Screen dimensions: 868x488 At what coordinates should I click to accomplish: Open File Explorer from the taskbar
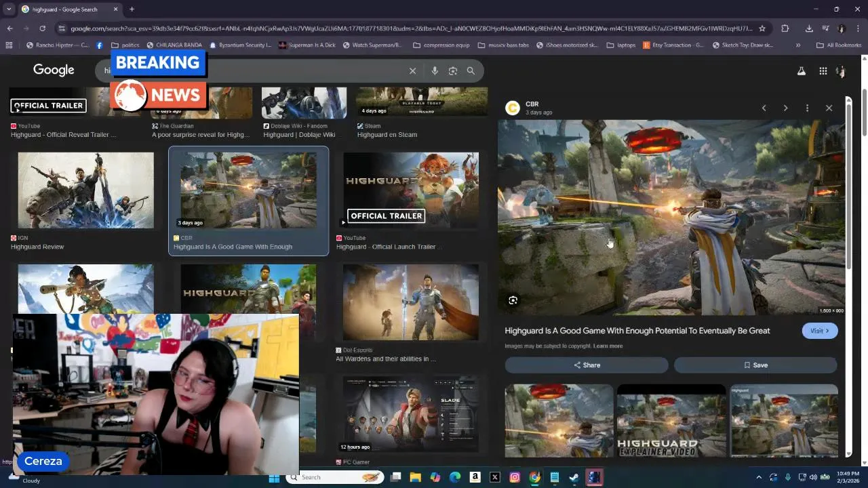(416, 477)
